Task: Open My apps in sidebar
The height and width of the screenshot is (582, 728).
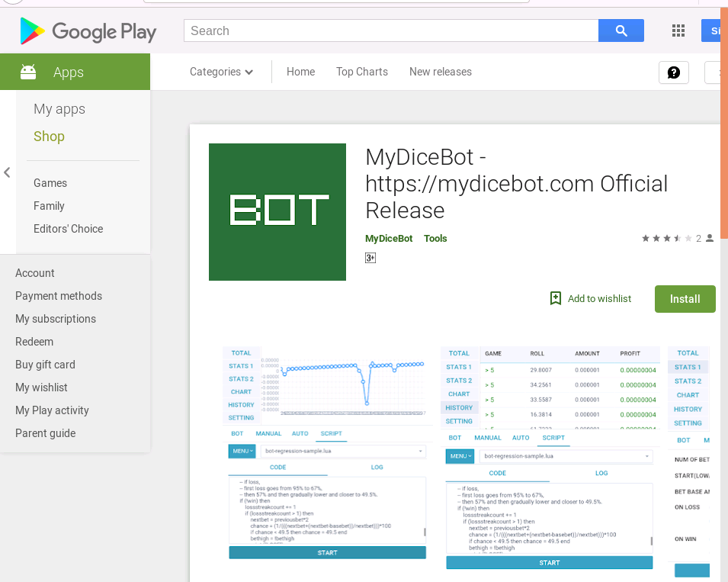Action: 59,109
